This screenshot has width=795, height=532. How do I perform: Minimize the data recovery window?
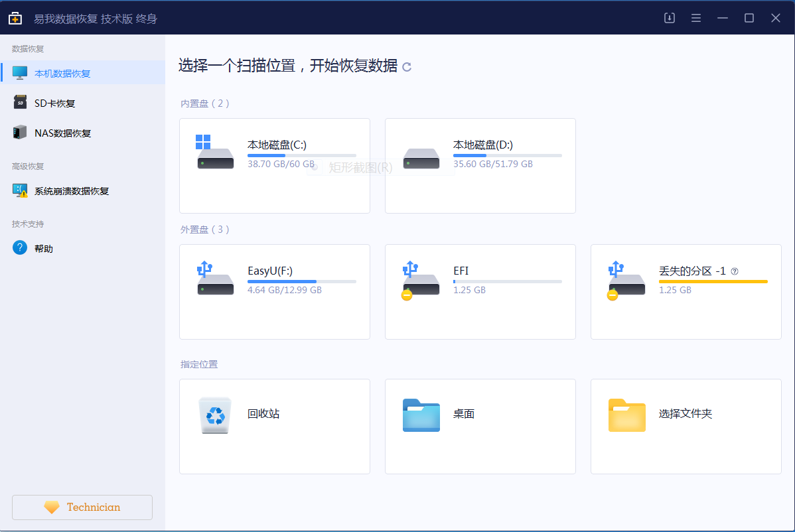723,18
